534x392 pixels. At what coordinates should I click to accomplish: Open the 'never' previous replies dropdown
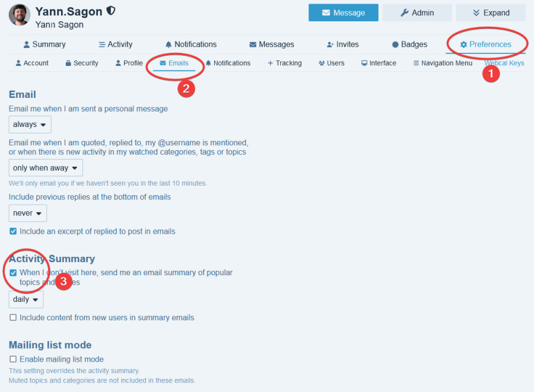(27, 213)
